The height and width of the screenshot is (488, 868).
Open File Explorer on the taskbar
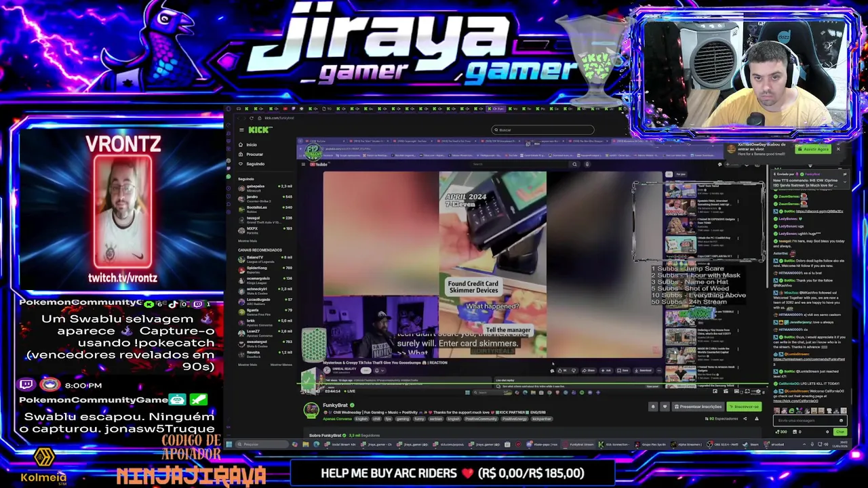[x=305, y=445]
